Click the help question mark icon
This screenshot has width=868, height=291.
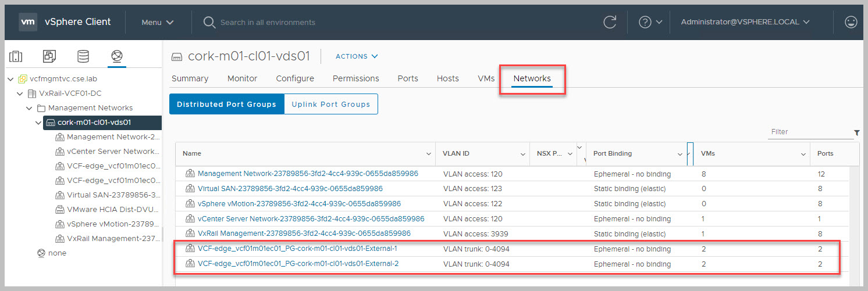(645, 22)
